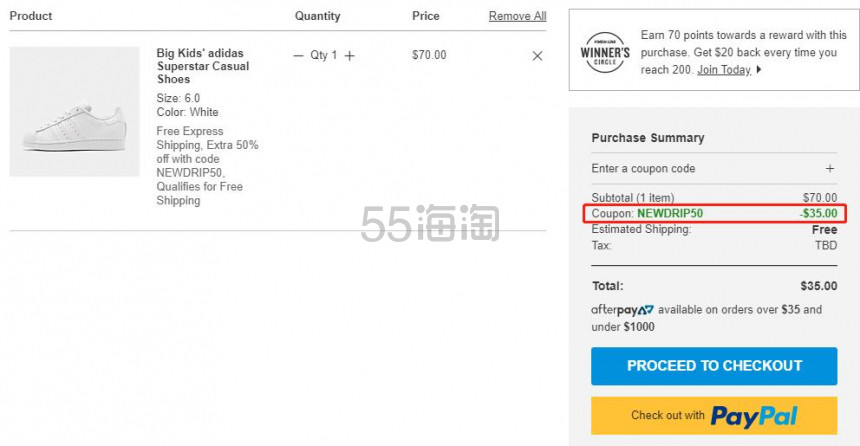Click Enter a coupon code text
The width and height of the screenshot is (860, 446).
click(643, 168)
